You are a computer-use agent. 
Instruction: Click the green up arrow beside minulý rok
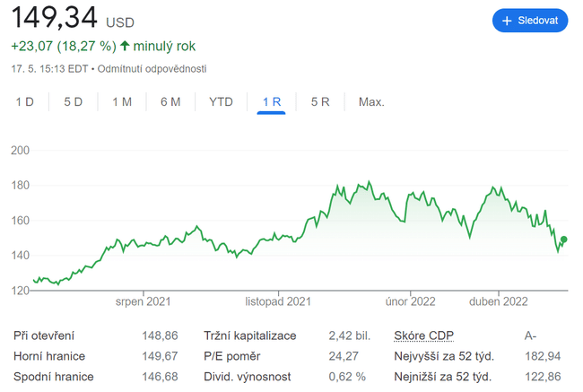(x=125, y=46)
